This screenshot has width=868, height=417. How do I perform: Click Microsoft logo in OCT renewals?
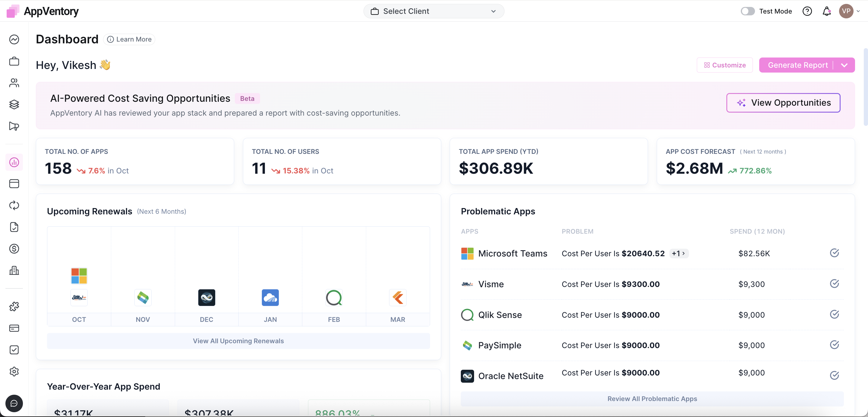coord(79,276)
